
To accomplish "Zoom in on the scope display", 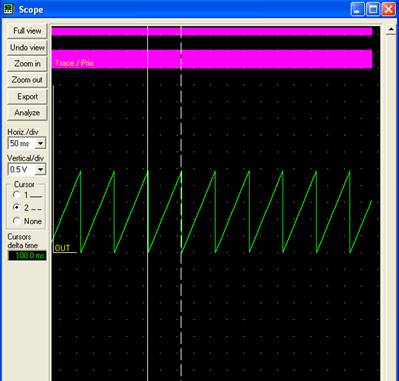I will (27, 64).
